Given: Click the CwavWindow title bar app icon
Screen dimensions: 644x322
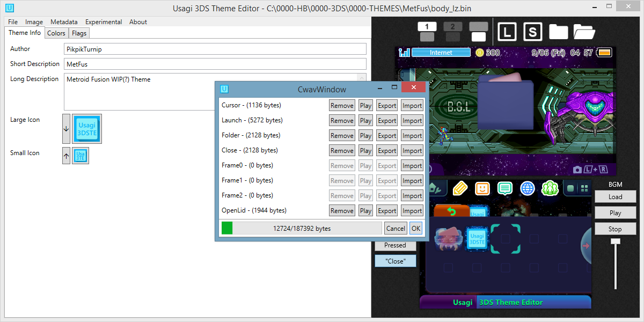Looking at the screenshot, I should click(225, 89).
